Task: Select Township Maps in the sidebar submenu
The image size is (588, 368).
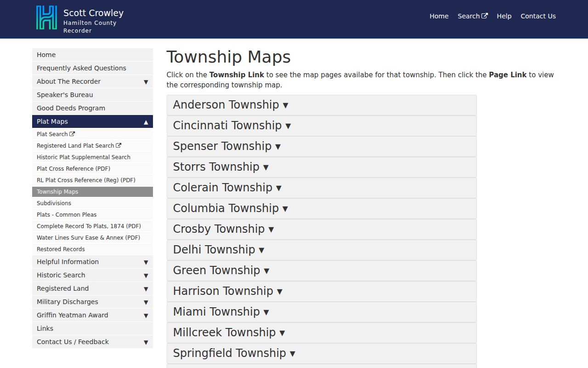Action: pos(92,192)
